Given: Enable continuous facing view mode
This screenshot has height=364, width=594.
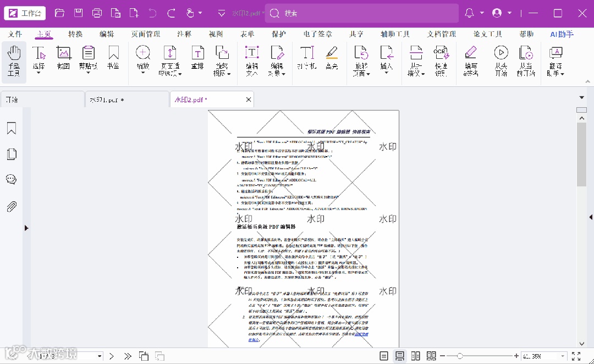Looking at the screenshot, I should [432, 356].
